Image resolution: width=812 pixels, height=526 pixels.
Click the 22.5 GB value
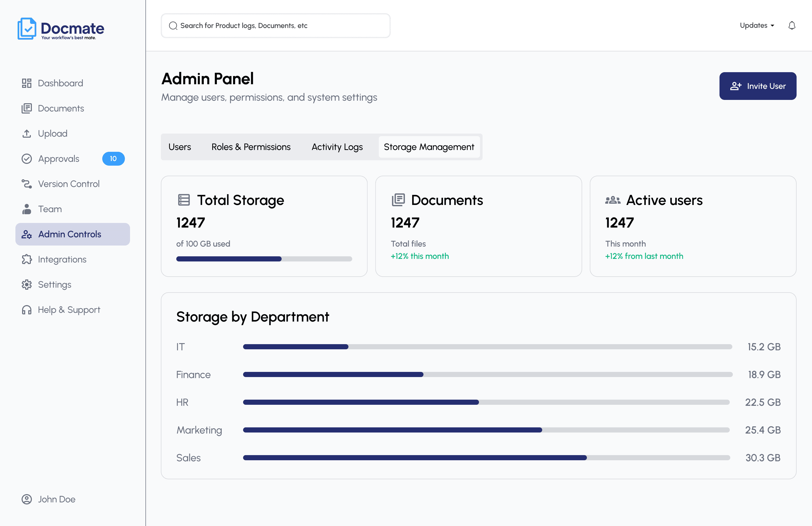tap(763, 402)
